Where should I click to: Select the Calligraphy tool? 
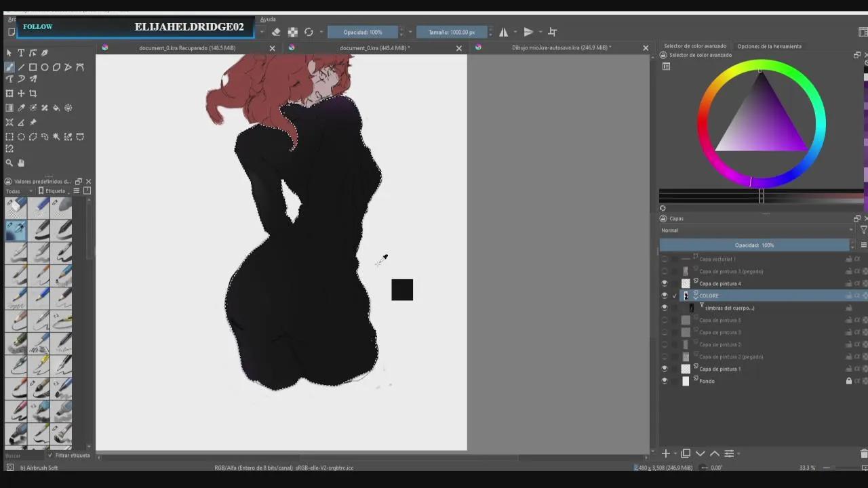point(45,53)
